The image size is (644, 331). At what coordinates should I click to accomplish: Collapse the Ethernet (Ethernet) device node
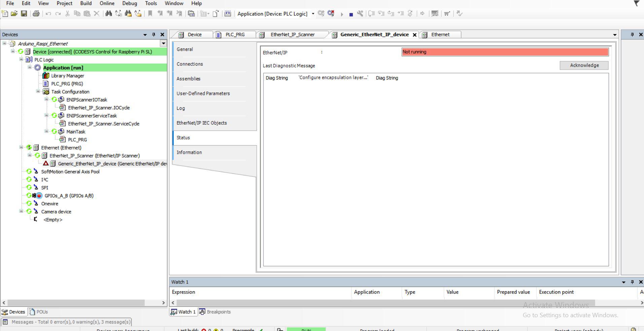click(x=21, y=147)
